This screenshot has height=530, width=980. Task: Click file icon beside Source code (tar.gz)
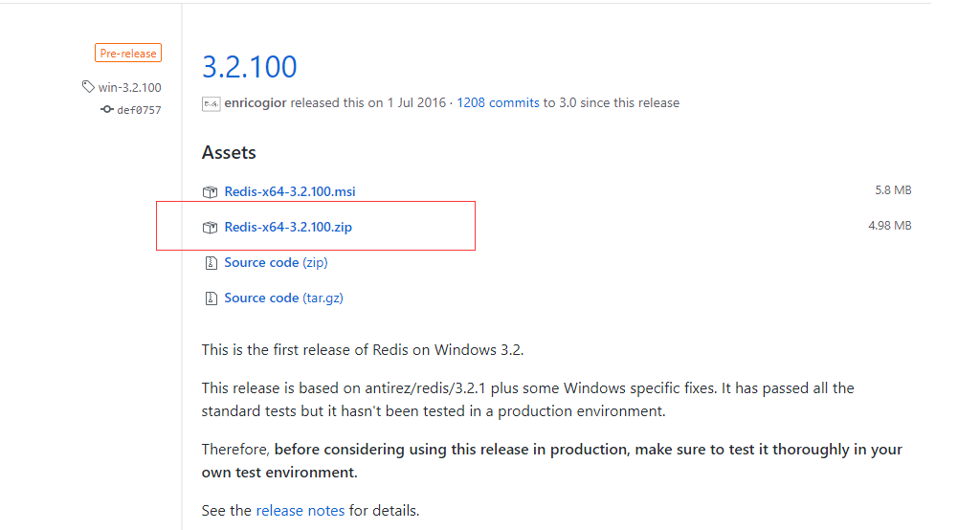[211, 298]
